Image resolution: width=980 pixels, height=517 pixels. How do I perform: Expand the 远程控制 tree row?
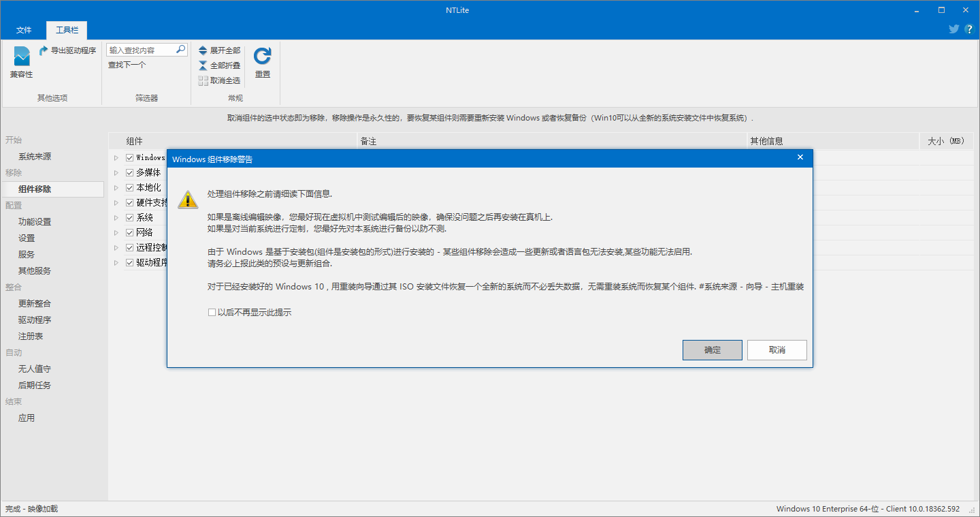(x=116, y=247)
